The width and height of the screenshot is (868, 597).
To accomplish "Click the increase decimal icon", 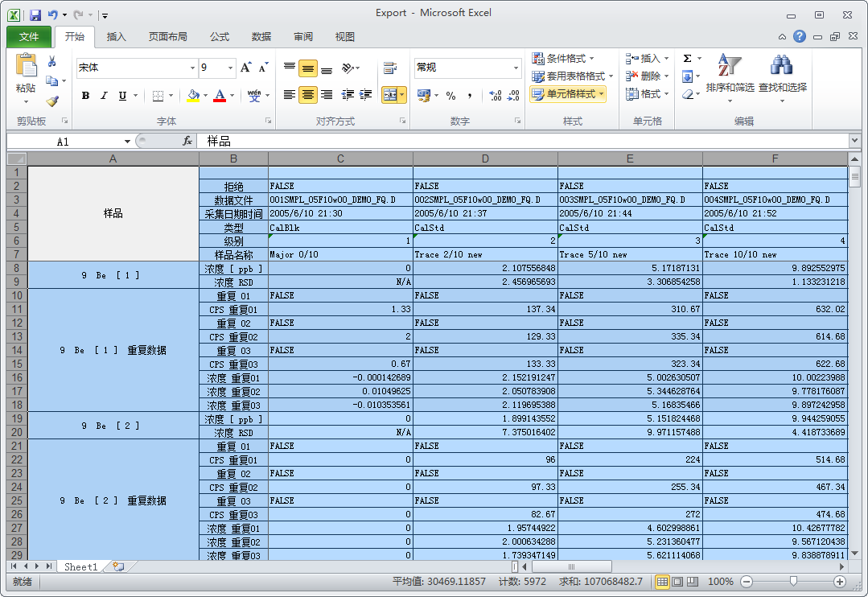I will click(x=496, y=96).
